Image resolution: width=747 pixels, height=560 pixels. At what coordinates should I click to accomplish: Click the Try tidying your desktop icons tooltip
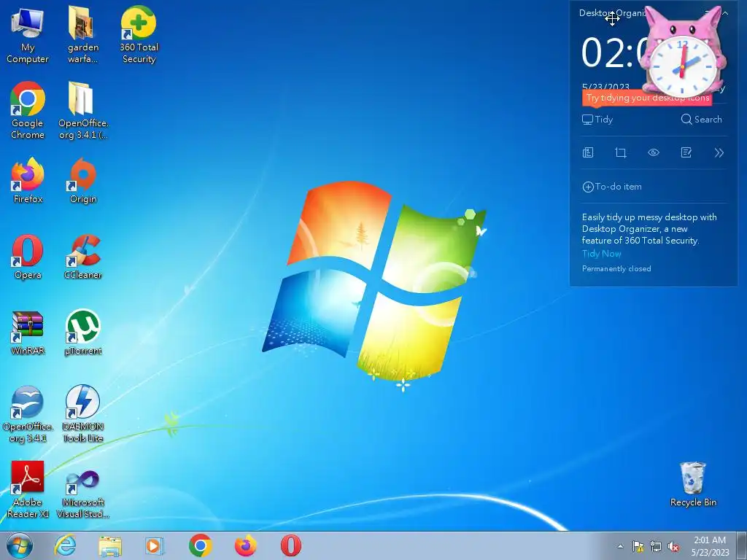tap(648, 98)
